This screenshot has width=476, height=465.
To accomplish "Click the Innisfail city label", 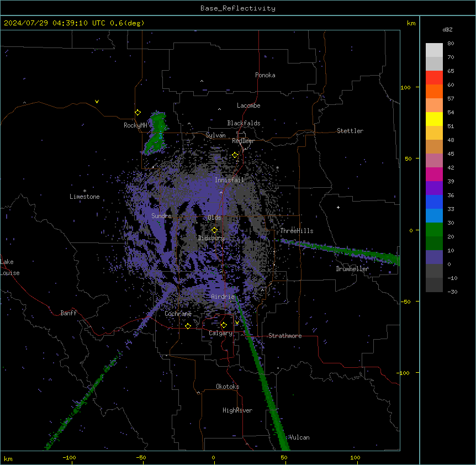I will pos(229,180).
